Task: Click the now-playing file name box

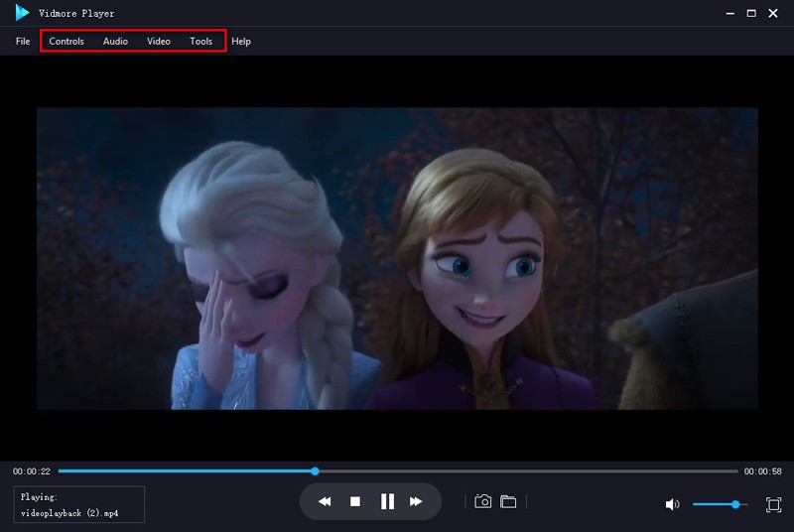Action: pos(79,504)
